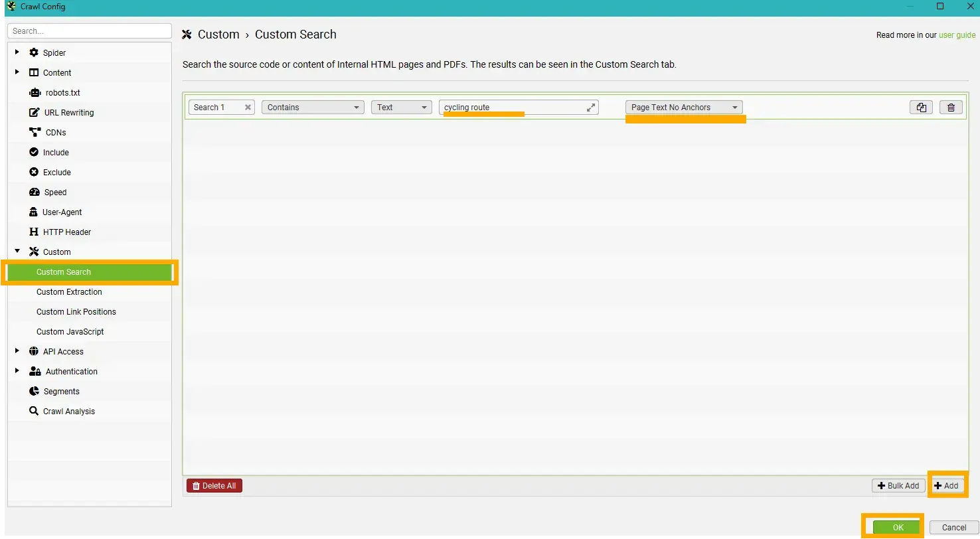Open the Contains match dropdown
980x539 pixels.
coord(312,107)
